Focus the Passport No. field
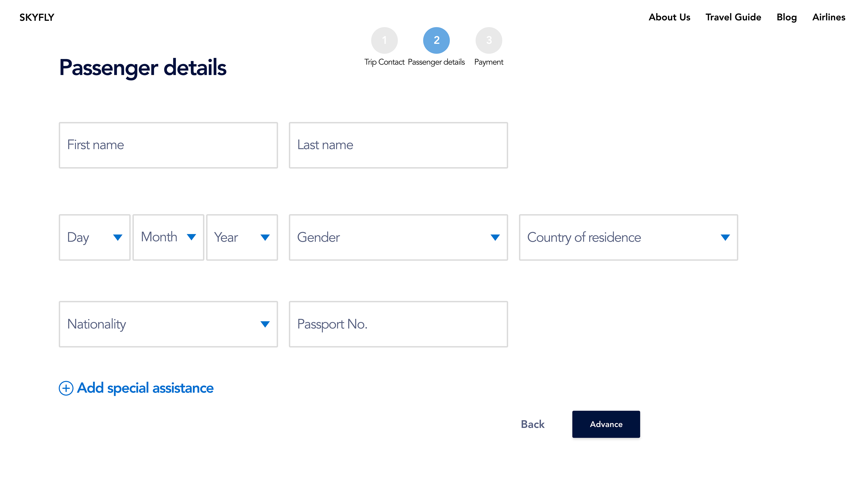The image size is (868, 488). point(398,324)
